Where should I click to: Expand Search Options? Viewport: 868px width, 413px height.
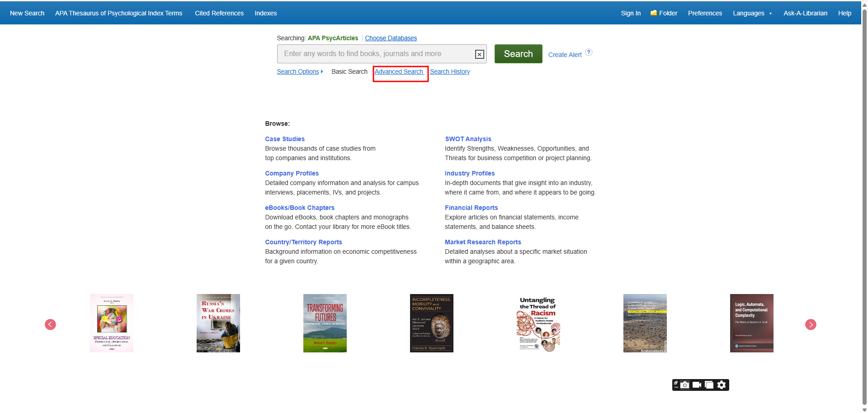pyautogui.click(x=300, y=71)
